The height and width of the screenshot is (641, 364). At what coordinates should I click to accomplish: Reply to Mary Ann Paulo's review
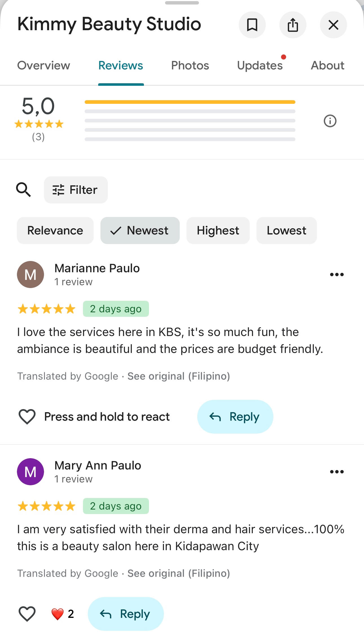pyautogui.click(x=126, y=614)
